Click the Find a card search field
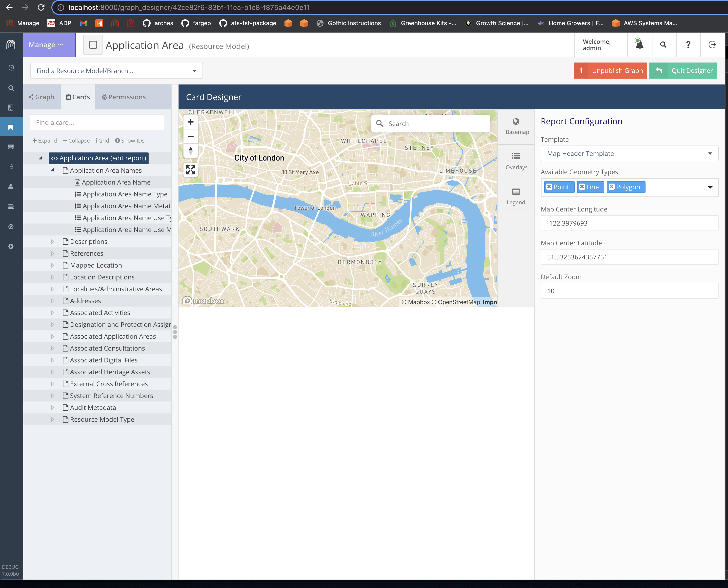This screenshot has height=588, width=728. click(x=97, y=122)
